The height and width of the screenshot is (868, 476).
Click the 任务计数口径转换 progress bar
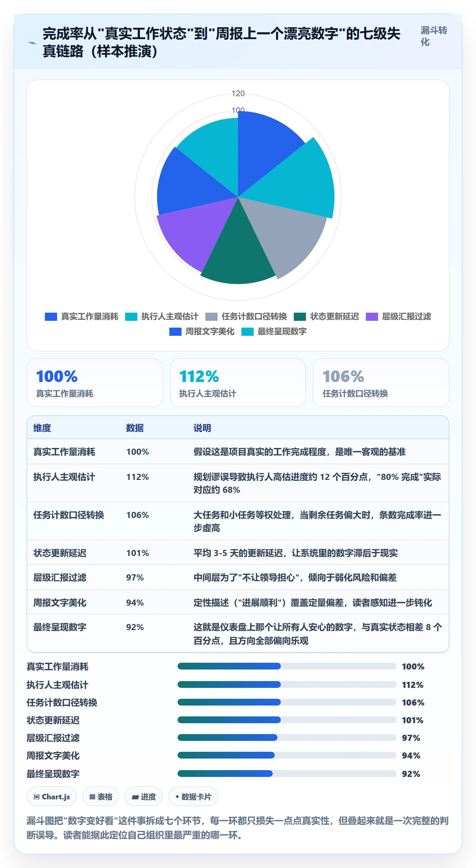click(287, 702)
